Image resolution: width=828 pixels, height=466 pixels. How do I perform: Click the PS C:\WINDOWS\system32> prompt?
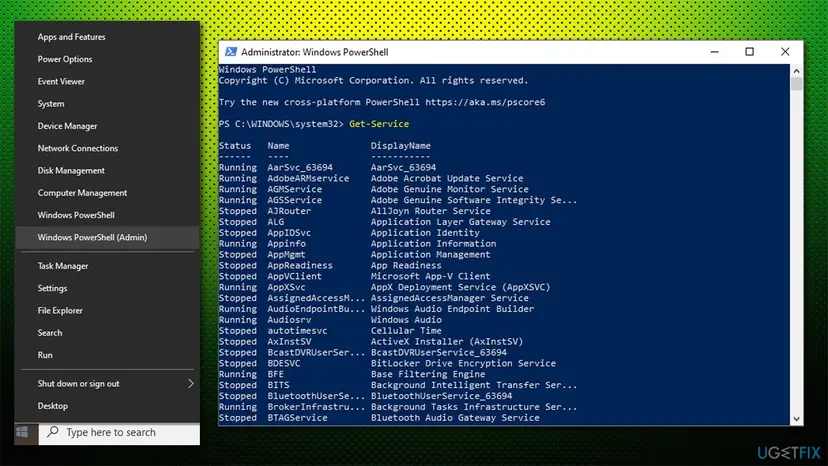click(281, 124)
